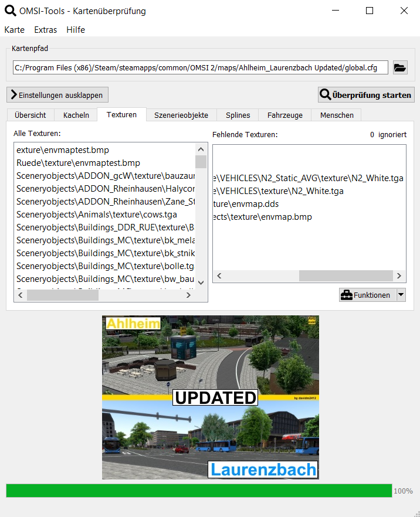Open the Extras menu
Viewport: 420px width, 517px height.
tap(46, 30)
